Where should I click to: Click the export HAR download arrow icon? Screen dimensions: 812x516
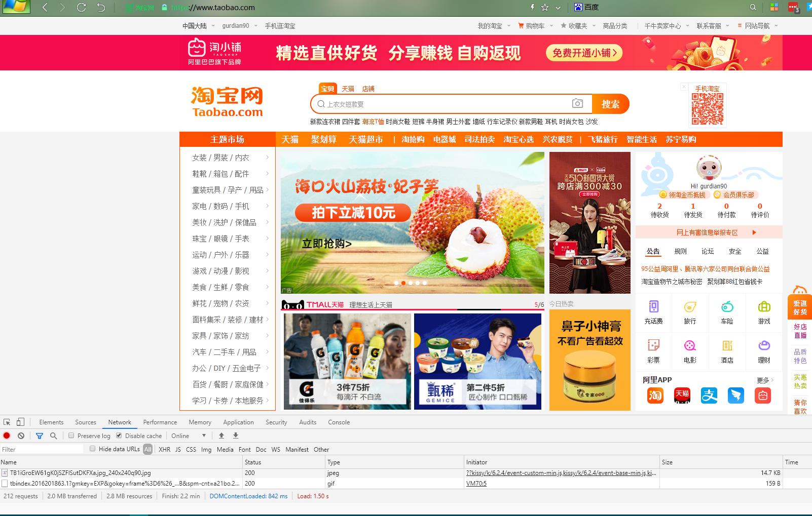236,435
